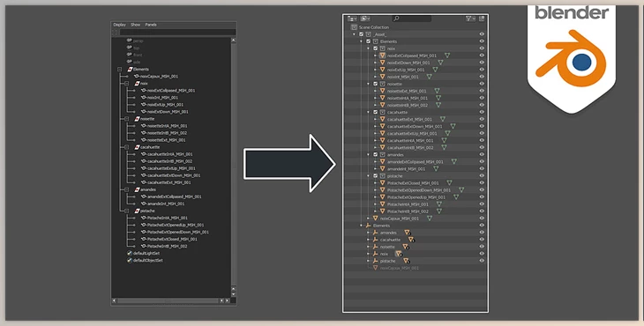The height and width of the screenshot is (326, 644).
Task: Collapse the noisette group in Maya outliner
Action: pos(126,119)
